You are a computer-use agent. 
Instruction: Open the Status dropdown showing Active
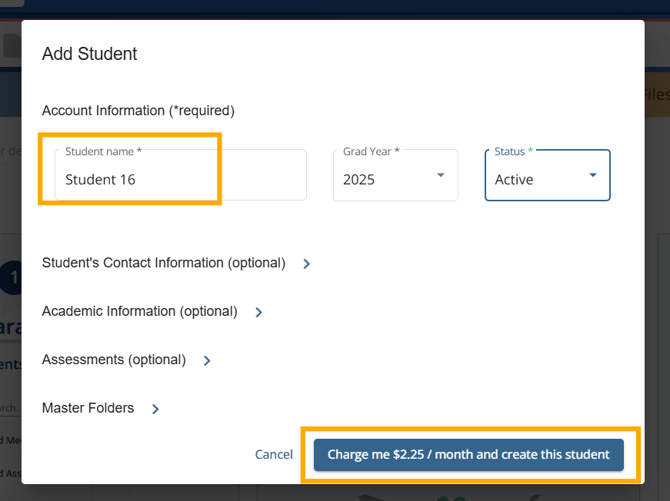coord(547,175)
